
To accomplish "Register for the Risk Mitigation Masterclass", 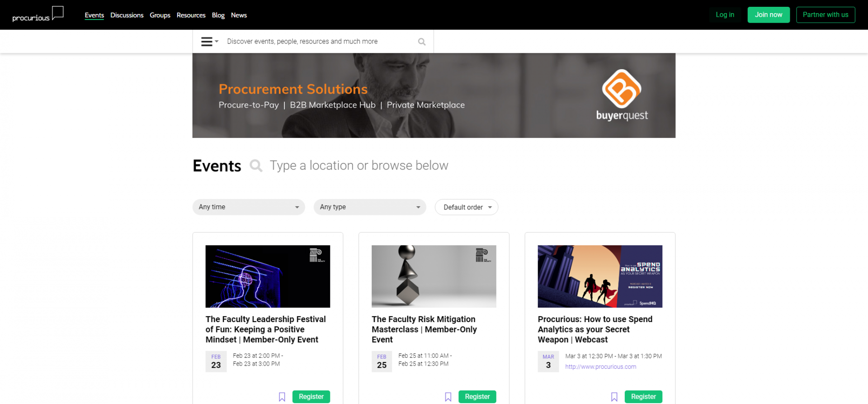I will click(477, 397).
